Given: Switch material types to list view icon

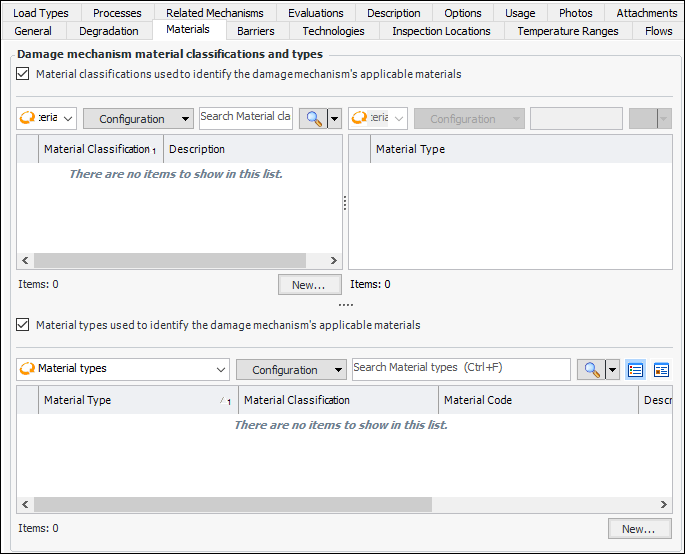Looking at the screenshot, I should [x=635, y=370].
